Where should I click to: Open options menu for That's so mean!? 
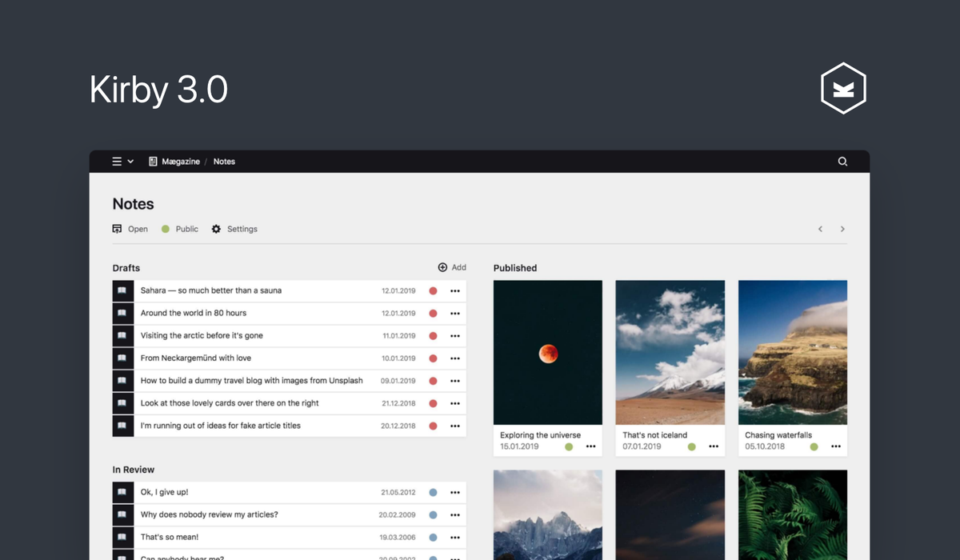point(455,537)
